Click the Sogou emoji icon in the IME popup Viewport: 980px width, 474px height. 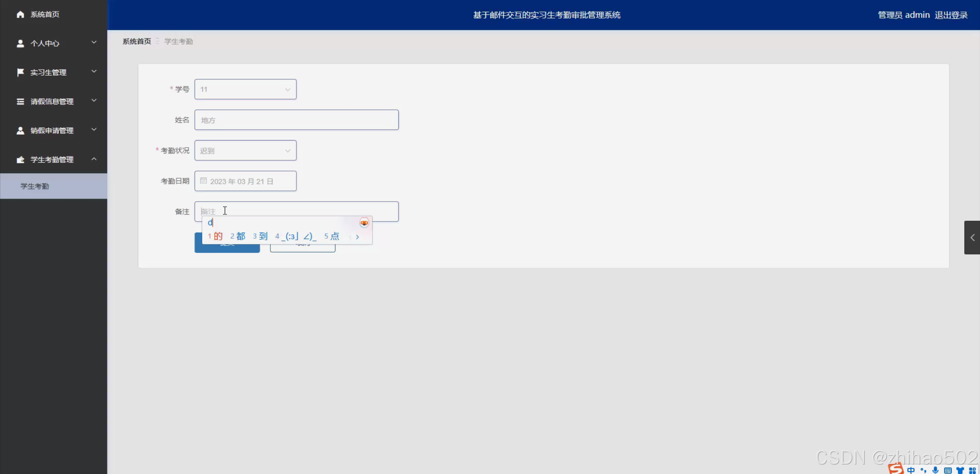[x=364, y=223]
